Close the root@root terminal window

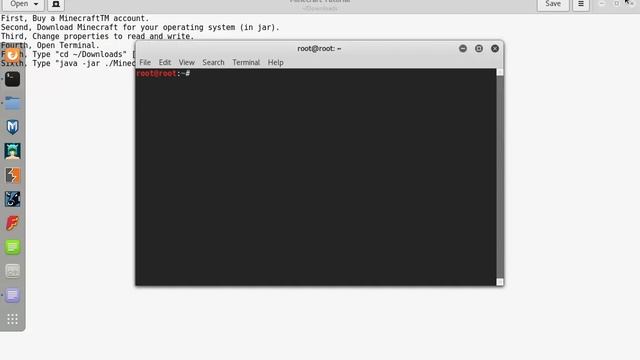tap(495, 49)
